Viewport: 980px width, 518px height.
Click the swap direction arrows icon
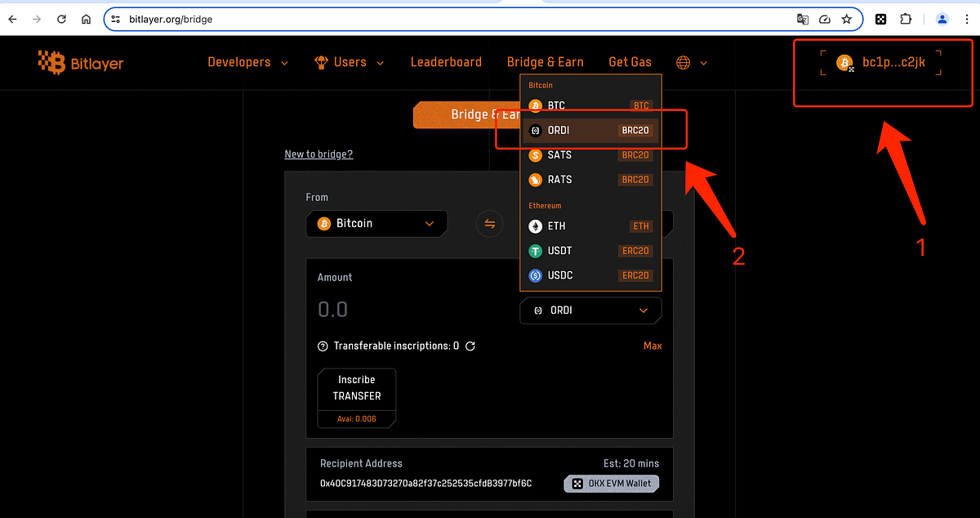point(489,223)
